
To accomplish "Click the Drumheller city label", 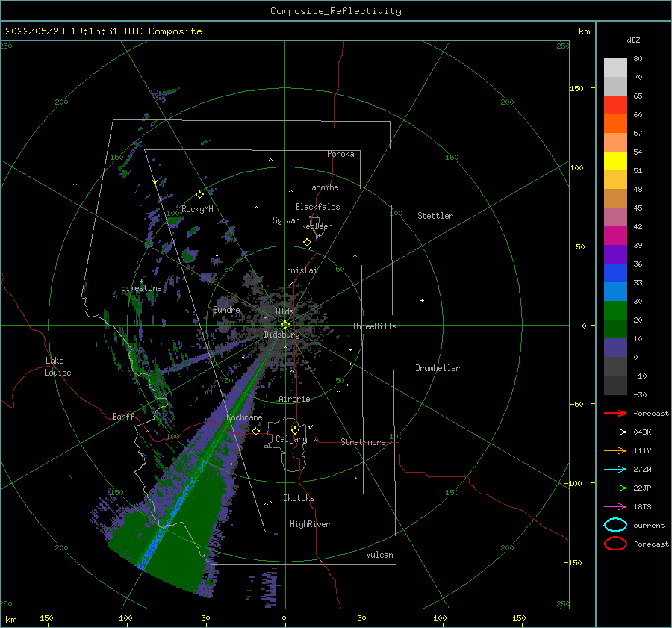I will coord(438,368).
